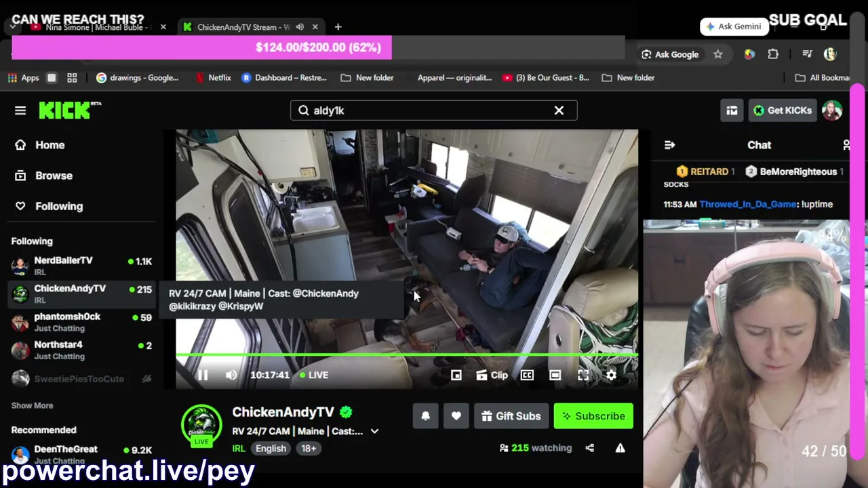The image size is (868, 488).
Task: Click the 18+ tag
Action: (x=309, y=448)
